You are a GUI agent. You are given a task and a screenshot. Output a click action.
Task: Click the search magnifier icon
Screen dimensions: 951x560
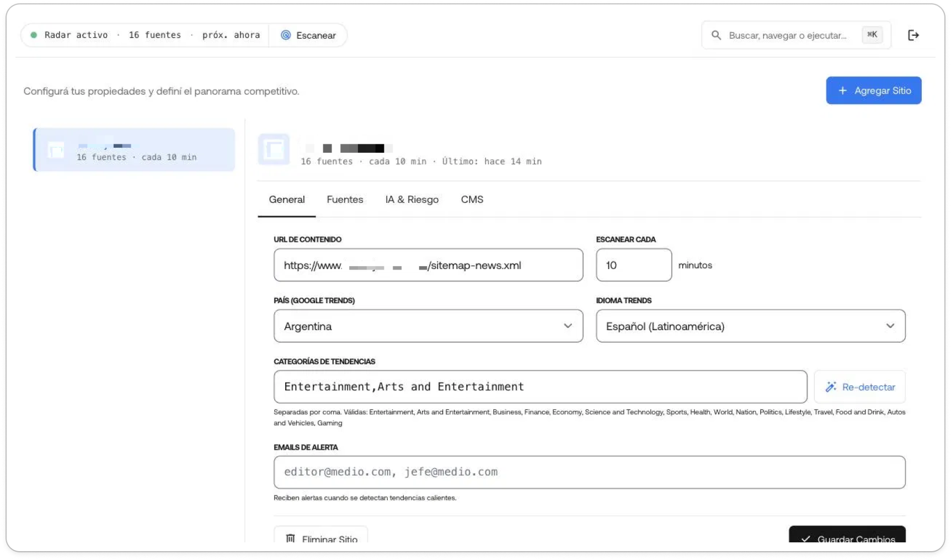pos(716,35)
